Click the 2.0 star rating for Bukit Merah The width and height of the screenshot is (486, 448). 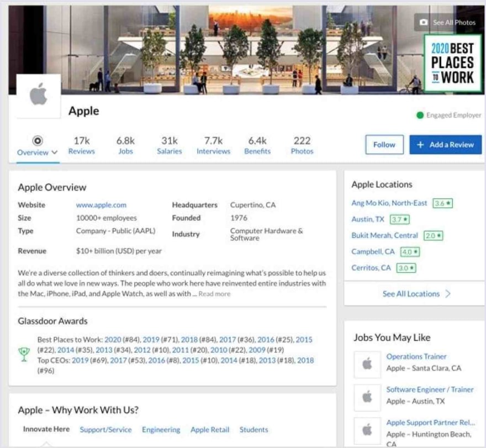click(434, 236)
